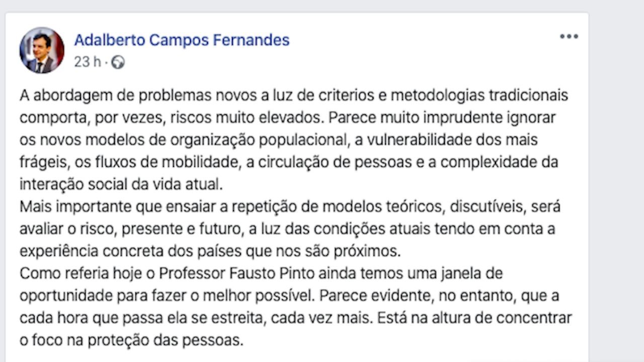This screenshot has height=362, width=644.
Task: Click the line starting "oportunidade para fazer o melhor"
Action: (289, 296)
